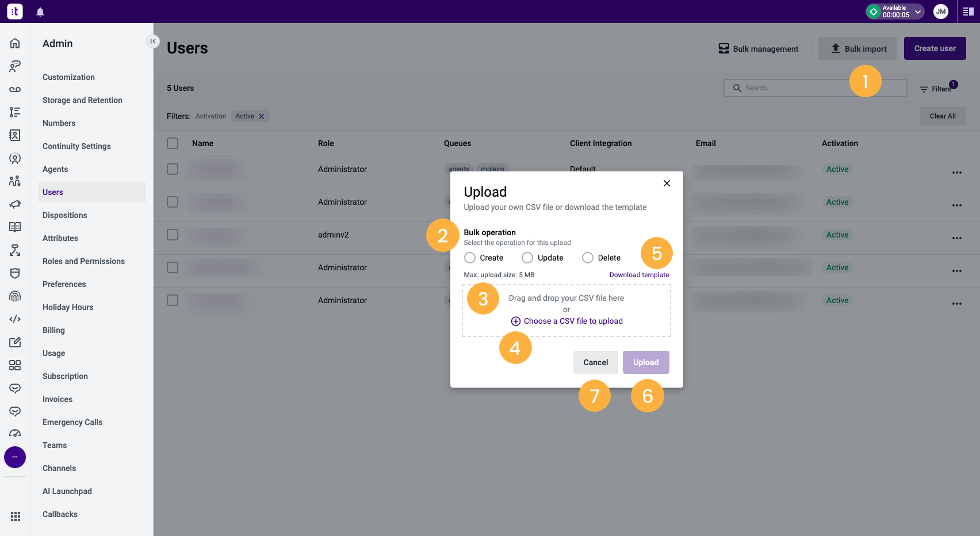Click the notification bell icon
The height and width of the screenshot is (536, 980).
point(40,12)
